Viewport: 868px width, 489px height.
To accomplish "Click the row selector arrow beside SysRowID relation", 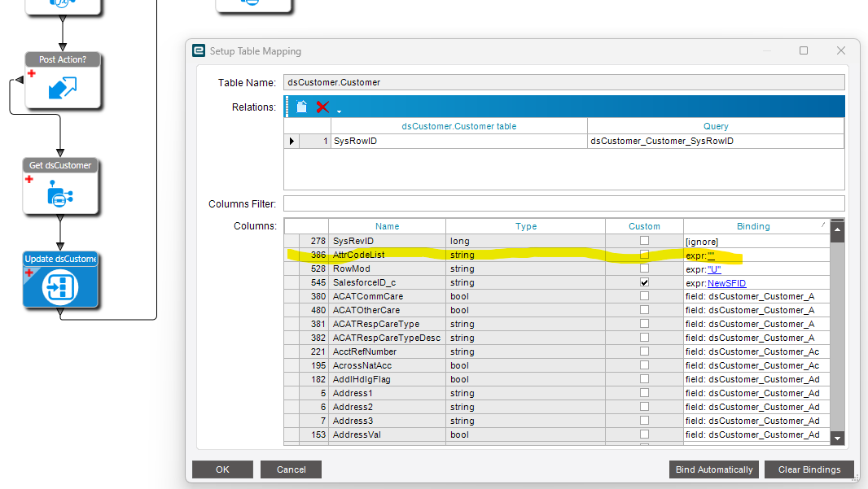I will [x=292, y=140].
